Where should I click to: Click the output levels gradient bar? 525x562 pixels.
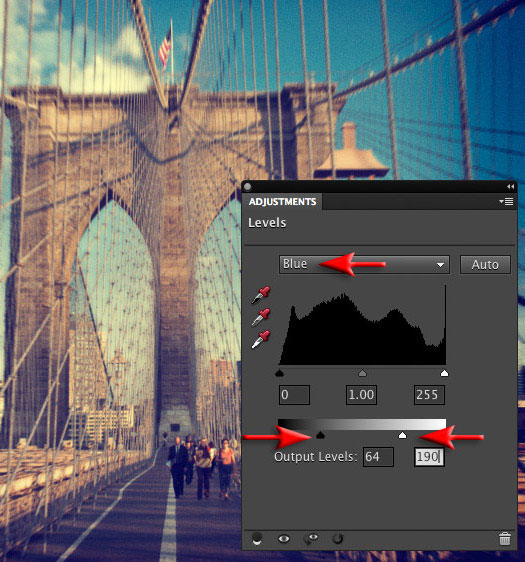(x=362, y=424)
